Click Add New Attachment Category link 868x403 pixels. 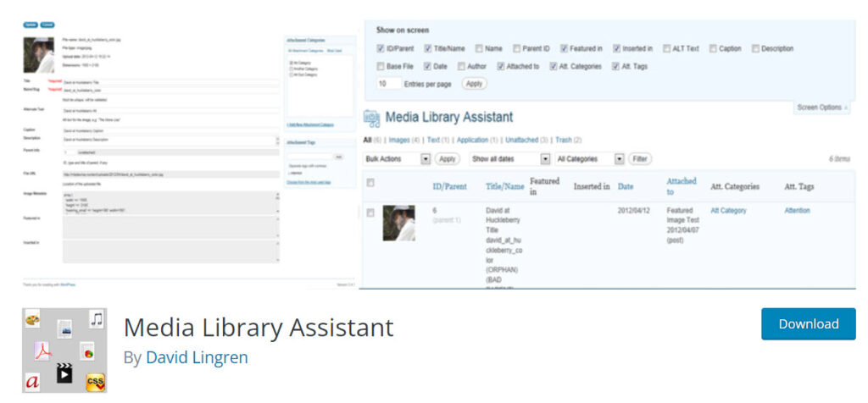pyautogui.click(x=310, y=125)
